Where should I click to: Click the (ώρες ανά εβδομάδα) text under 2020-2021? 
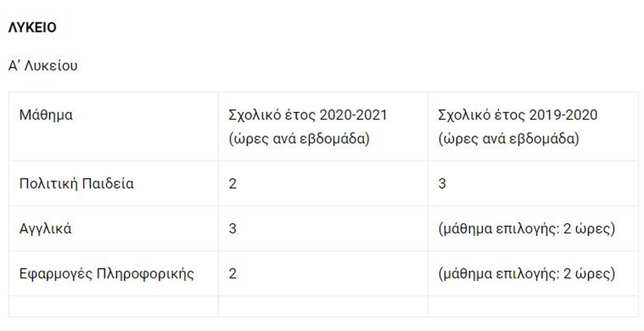(299, 140)
